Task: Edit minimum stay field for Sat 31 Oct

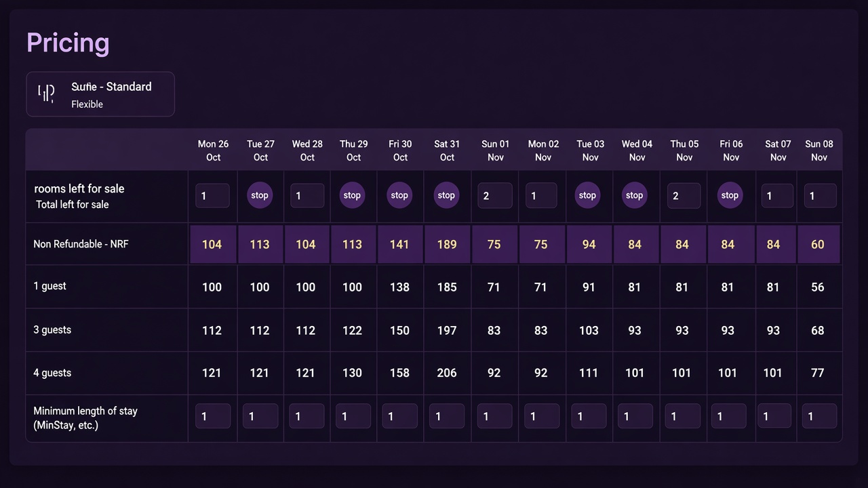Action: point(447,416)
